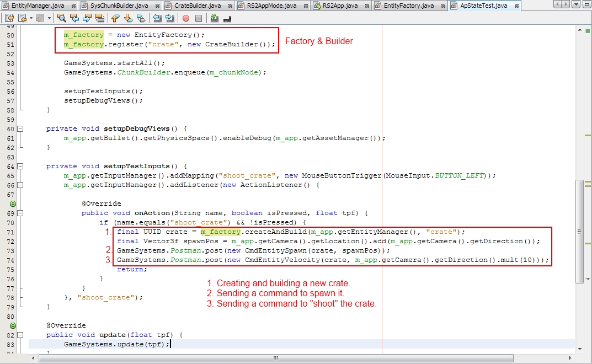Image resolution: width=592 pixels, height=364 pixels.
Task: Click "startAll" on line 53
Action: (x=135, y=63)
